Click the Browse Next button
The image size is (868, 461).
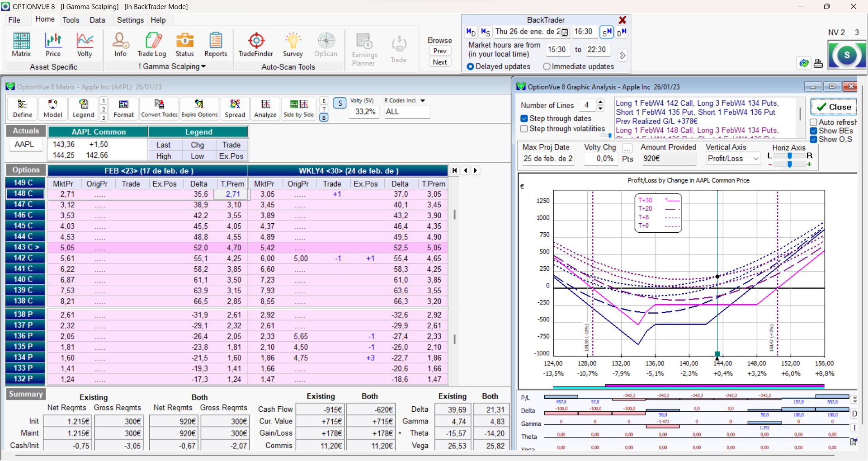click(440, 62)
